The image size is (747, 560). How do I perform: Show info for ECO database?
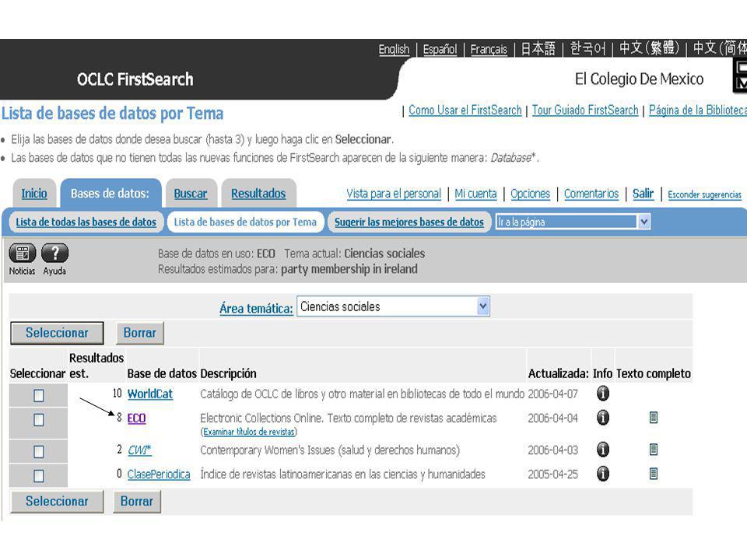pos(602,417)
